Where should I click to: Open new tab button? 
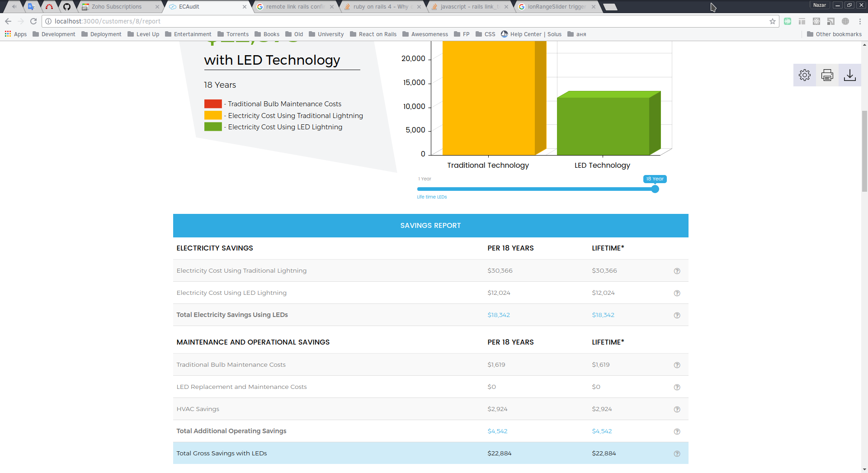coord(610,7)
